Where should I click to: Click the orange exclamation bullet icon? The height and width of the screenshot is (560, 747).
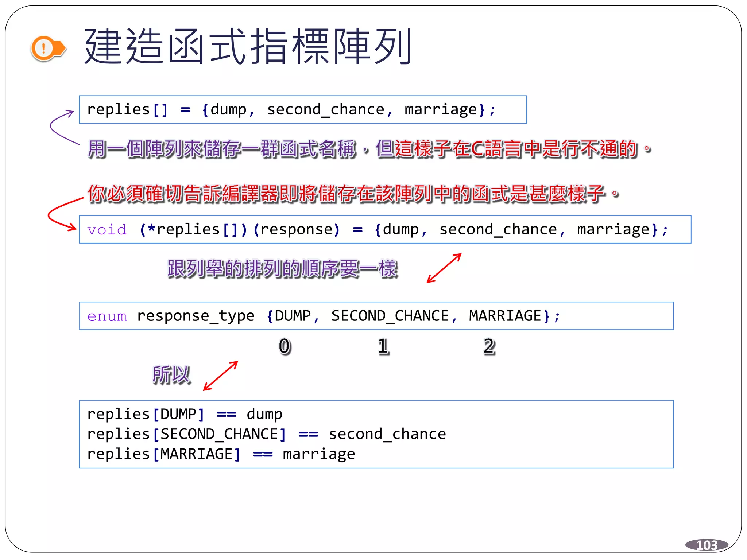click(48, 48)
